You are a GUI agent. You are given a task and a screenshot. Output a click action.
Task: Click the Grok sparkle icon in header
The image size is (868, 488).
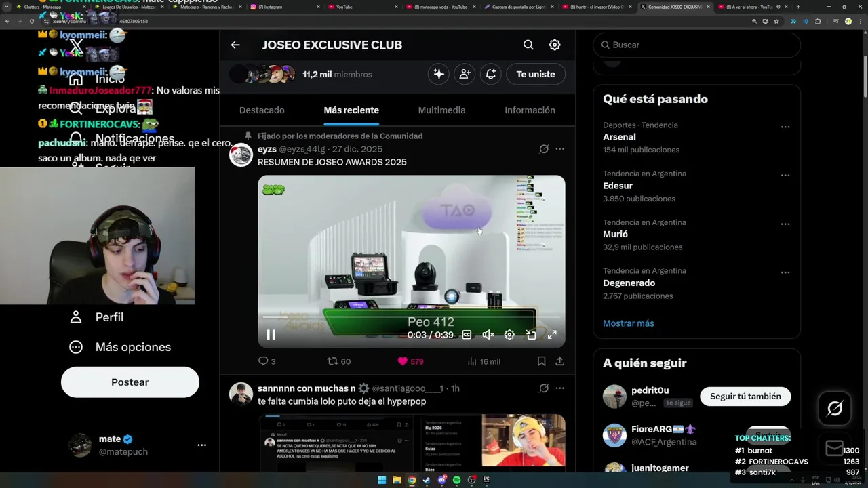coord(439,74)
